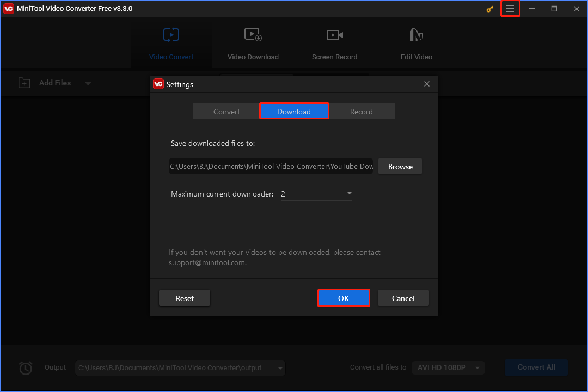Click the support@minitool.com notice text
588x392 pixels.
[x=274, y=258]
